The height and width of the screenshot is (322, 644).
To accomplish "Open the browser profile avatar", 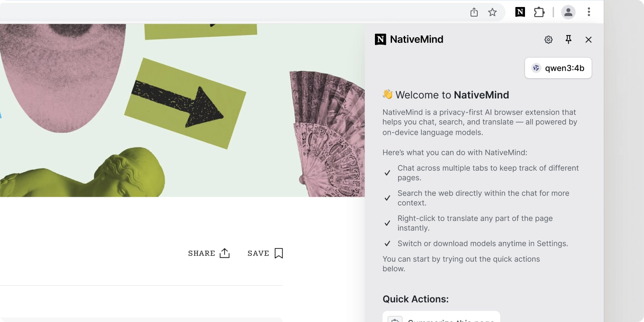I will click(568, 12).
